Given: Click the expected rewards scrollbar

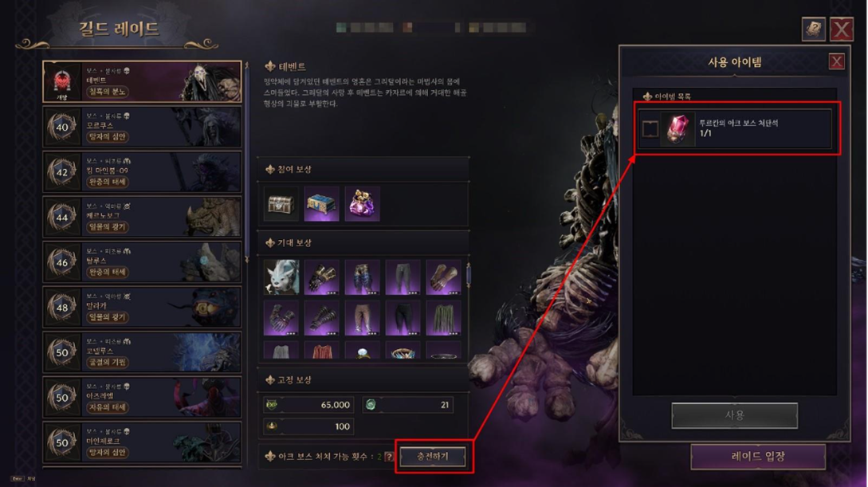Looking at the screenshot, I should tap(469, 275).
